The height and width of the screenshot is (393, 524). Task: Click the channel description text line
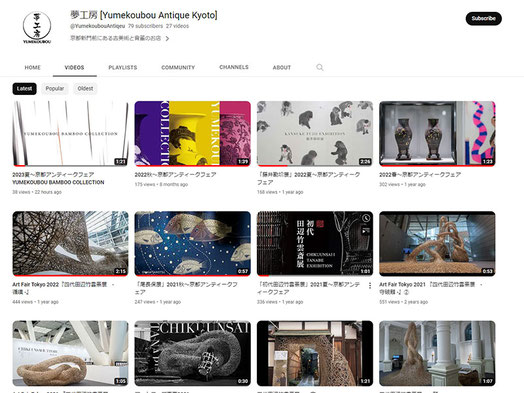[x=116, y=38]
